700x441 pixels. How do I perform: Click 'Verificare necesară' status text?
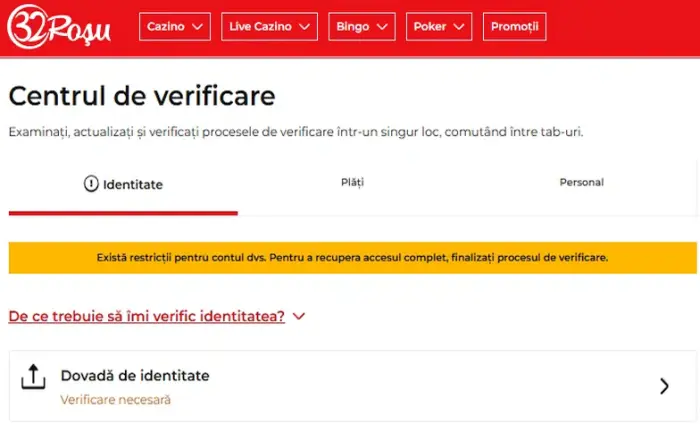coord(116,400)
